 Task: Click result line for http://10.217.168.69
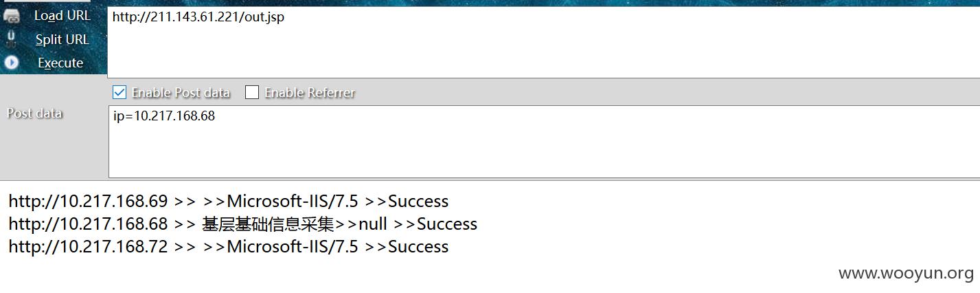(229, 202)
